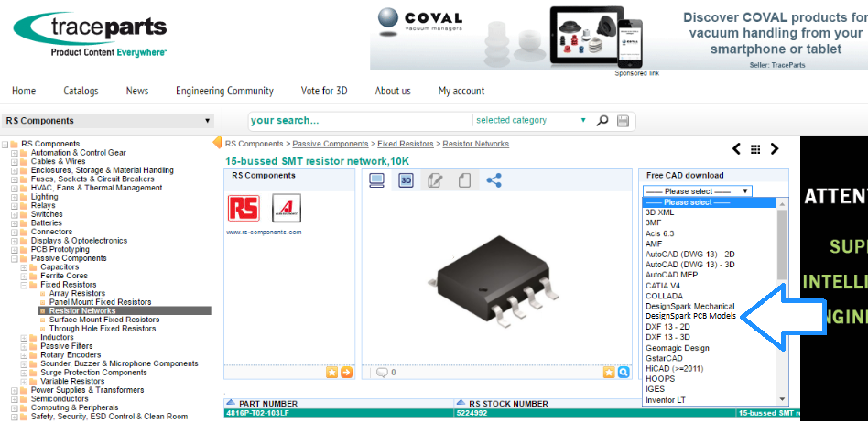Image resolution: width=868 pixels, height=434 pixels.
Task: Open the RS Components catalog dropdown
Action: pos(108,121)
